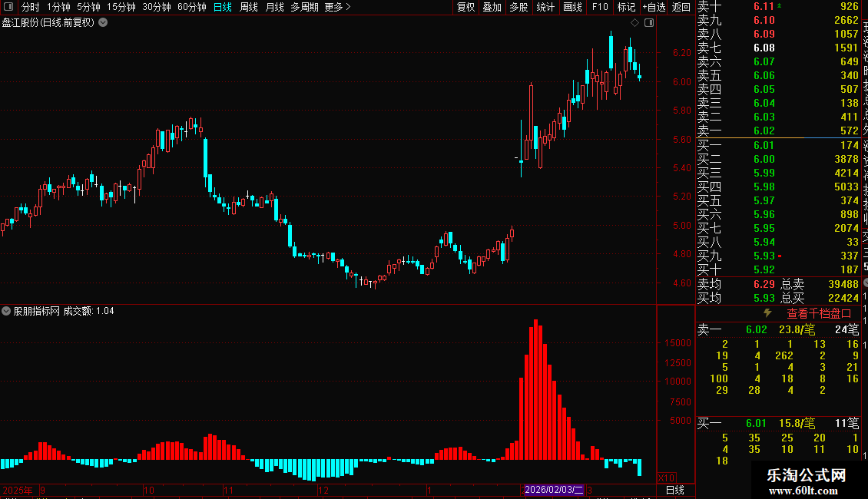
Task: Open the 复权 adjustment menu
Action: 465,7
